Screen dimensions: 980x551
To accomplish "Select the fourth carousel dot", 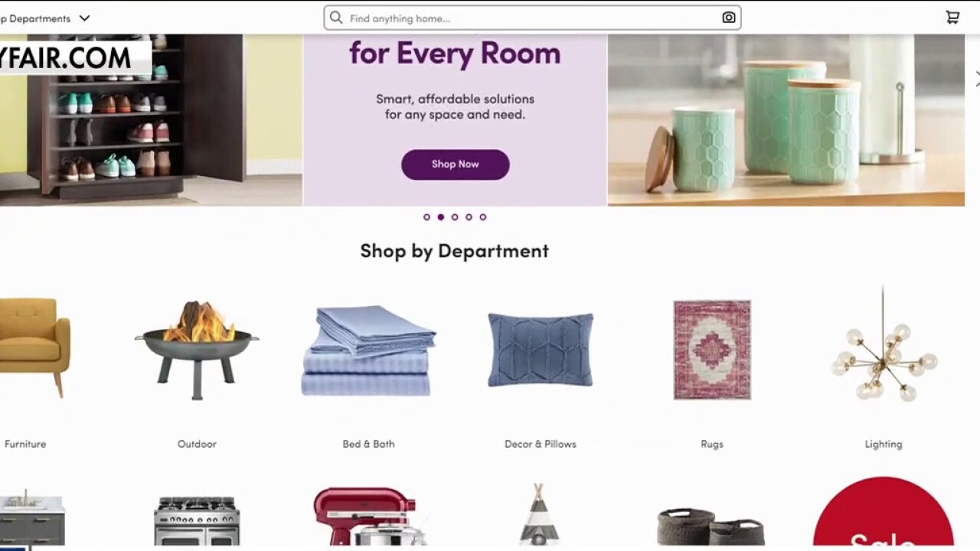I will (x=469, y=217).
